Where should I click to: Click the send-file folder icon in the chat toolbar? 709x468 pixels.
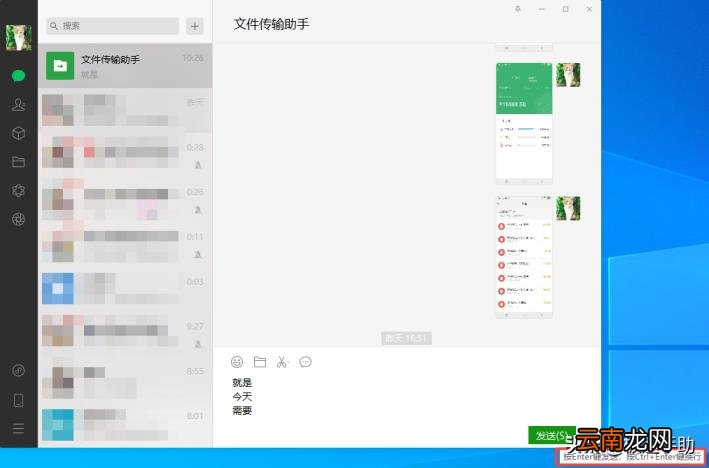click(x=260, y=362)
